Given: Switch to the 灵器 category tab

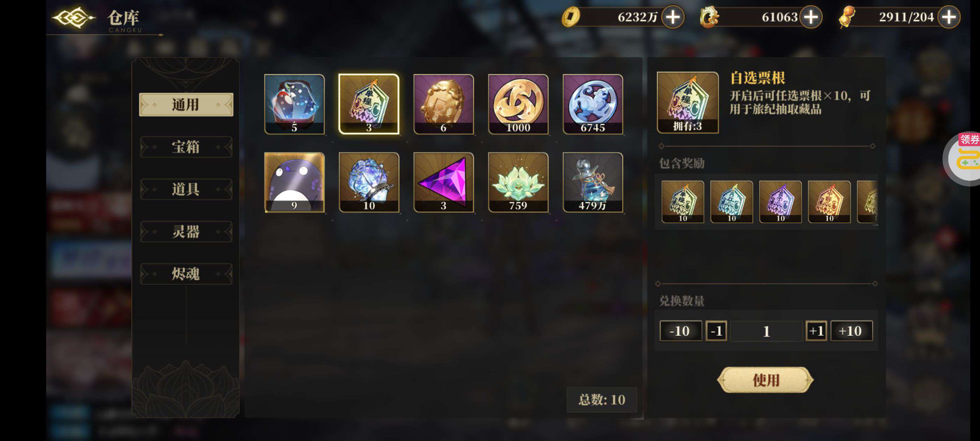Looking at the screenshot, I should click(x=186, y=231).
